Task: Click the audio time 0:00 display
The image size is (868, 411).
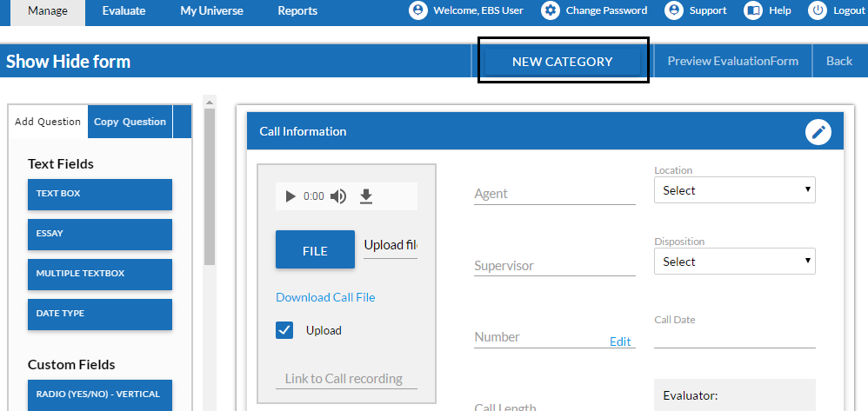Action: (x=314, y=196)
